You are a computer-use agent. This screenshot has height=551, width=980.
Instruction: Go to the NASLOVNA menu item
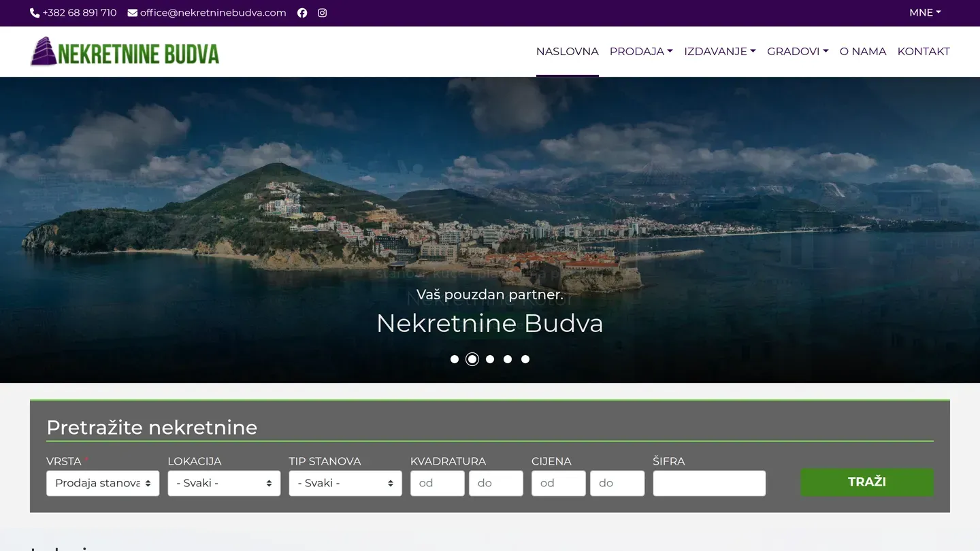tap(568, 52)
